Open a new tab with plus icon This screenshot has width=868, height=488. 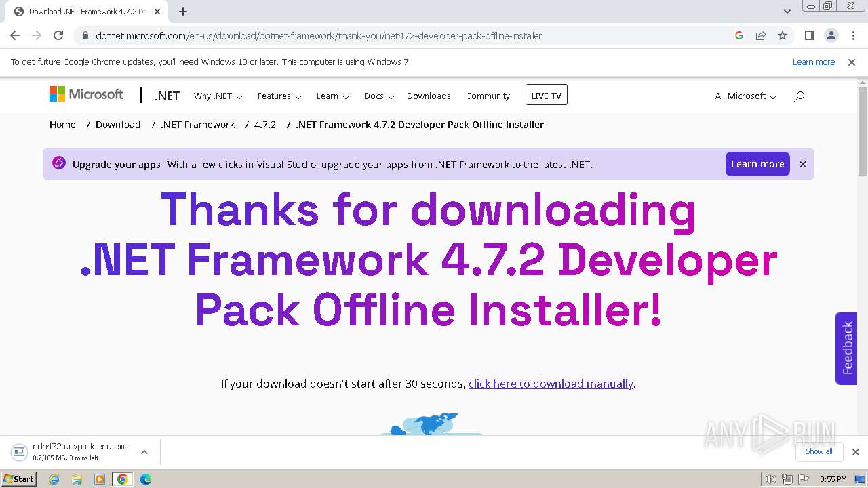[183, 12]
